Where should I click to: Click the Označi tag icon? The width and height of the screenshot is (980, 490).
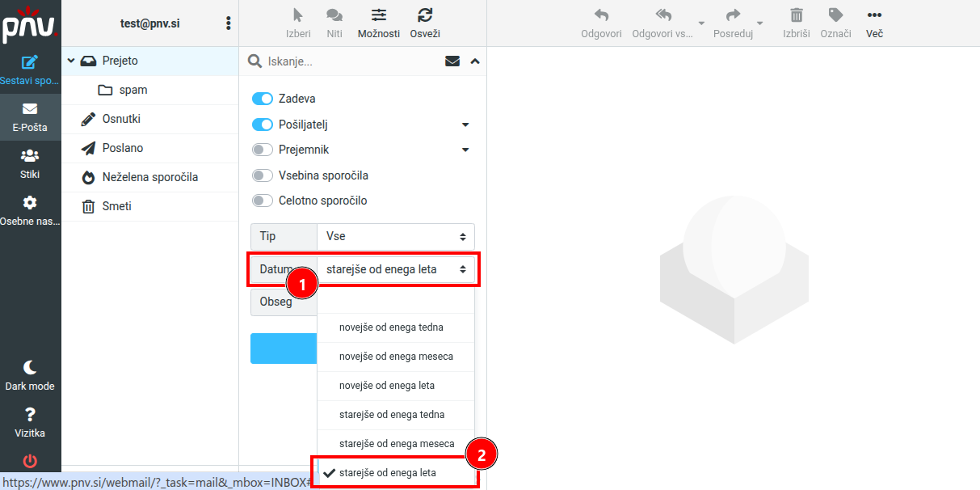[835, 15]
